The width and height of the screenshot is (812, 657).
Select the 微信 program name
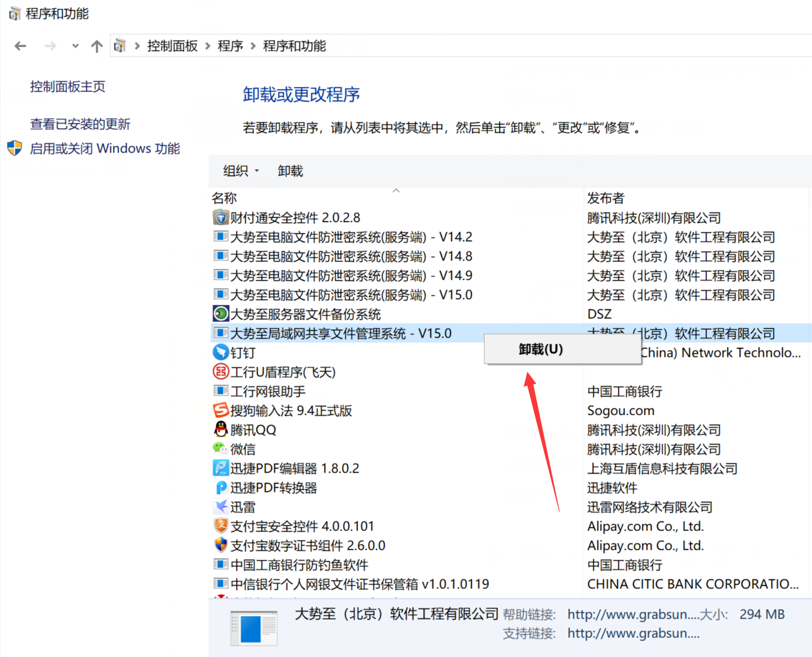point(243,449)
